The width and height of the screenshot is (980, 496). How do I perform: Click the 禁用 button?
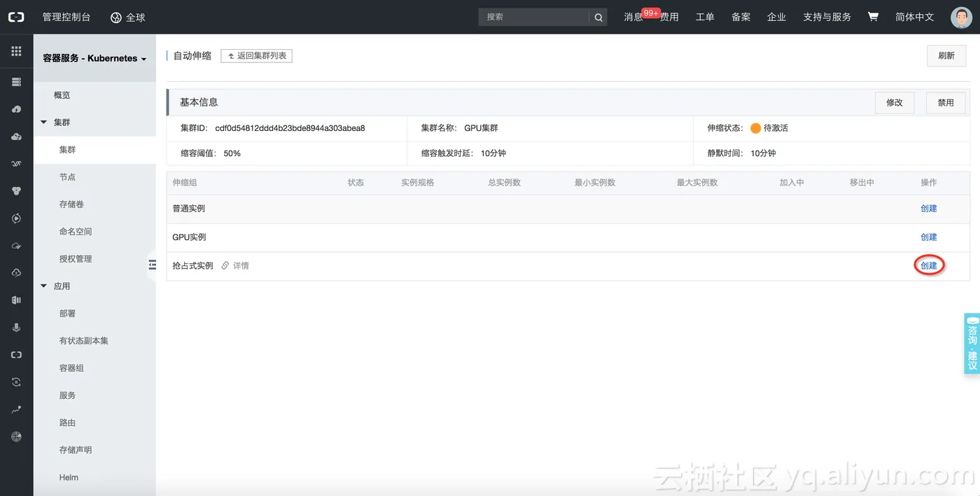(x=946, y=102)
